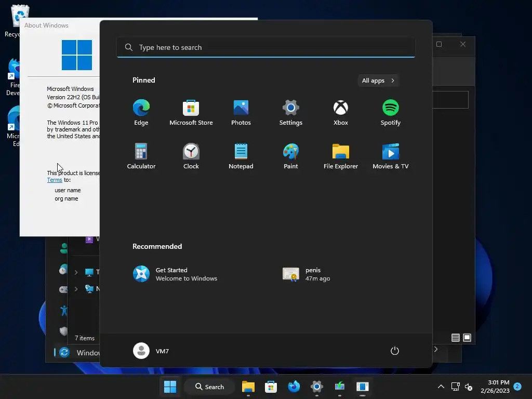Open Get Started recommended item

click(176, 274)
